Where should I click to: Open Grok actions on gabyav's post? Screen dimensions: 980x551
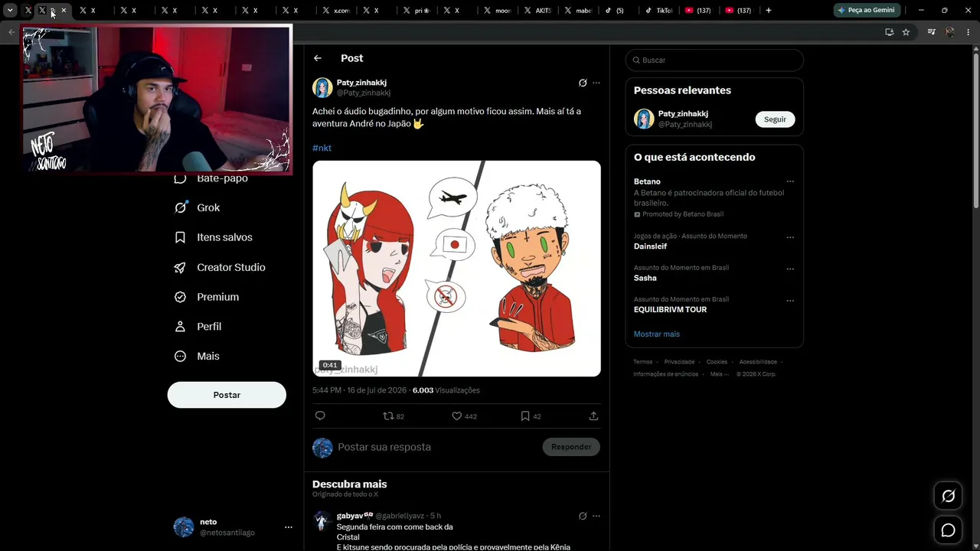point(583,516)
